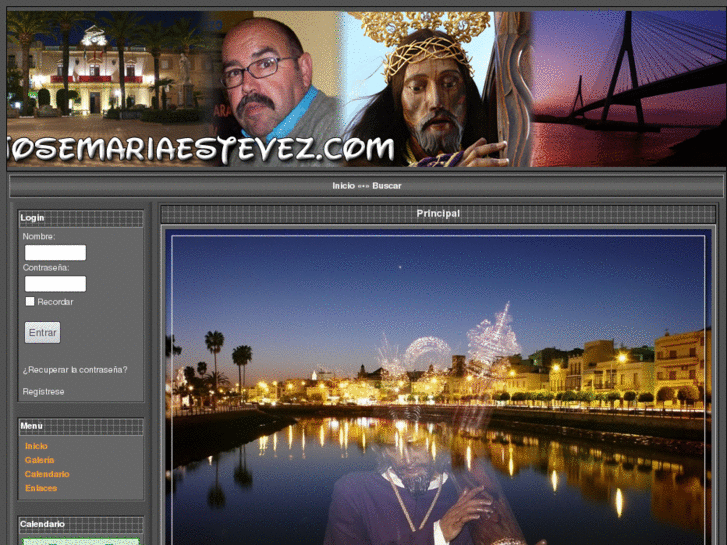727x545 pixels.
Task: Open Enlaces in the sidebar Menu
Action: [41, 488]
